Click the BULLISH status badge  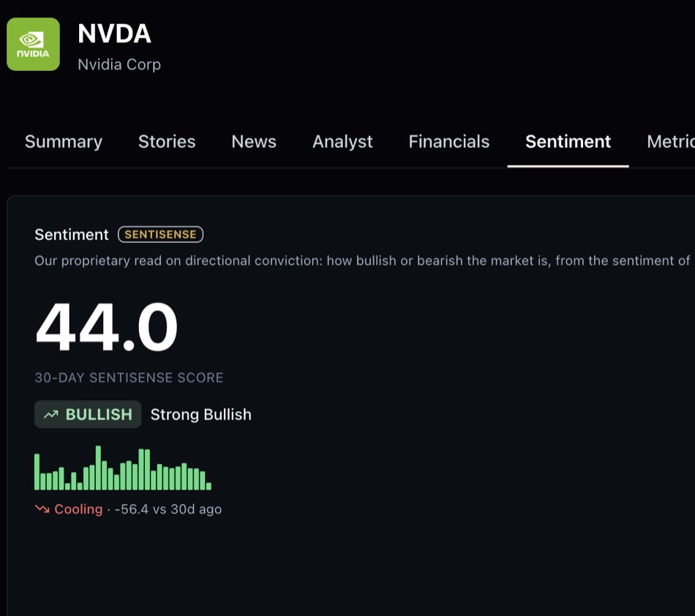pyautogui.click(x=88, y=414)
